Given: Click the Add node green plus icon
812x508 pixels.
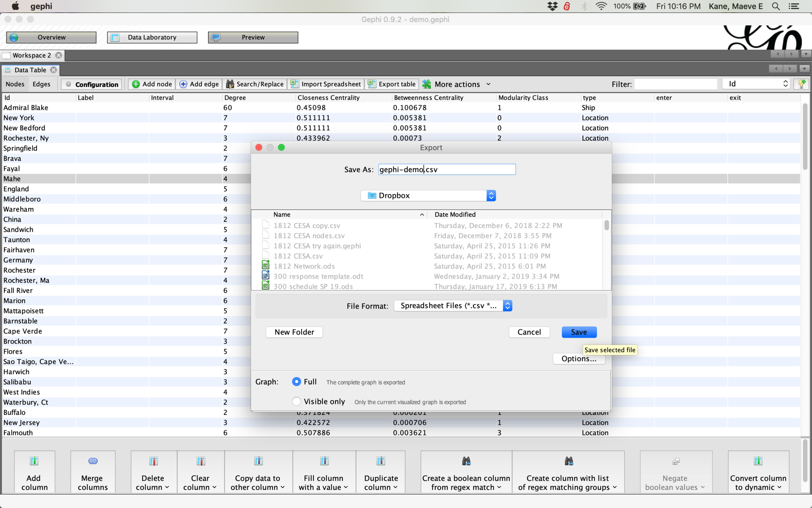Looking at the screenshot, I should pos(136,84).
